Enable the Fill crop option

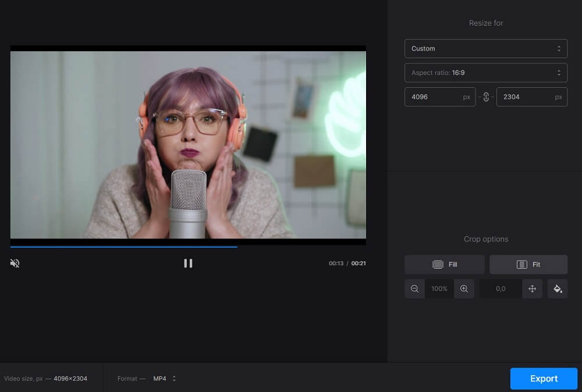click(x=444, y=264)
